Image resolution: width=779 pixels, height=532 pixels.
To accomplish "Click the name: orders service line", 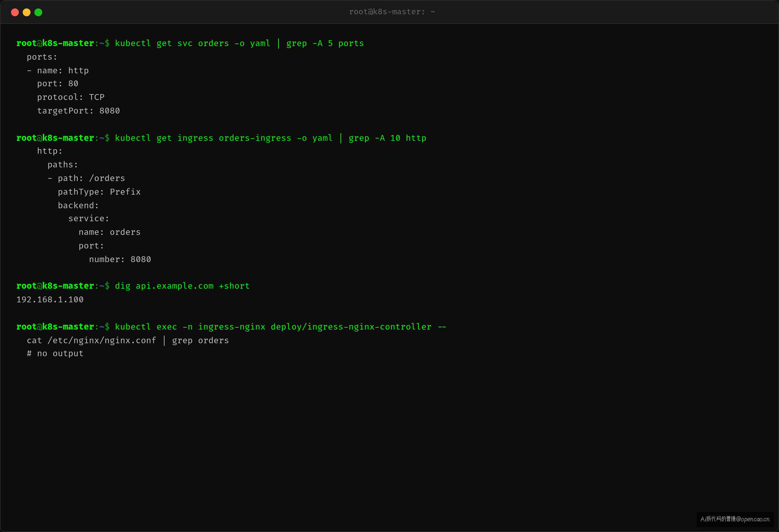I will pos(110,232).
